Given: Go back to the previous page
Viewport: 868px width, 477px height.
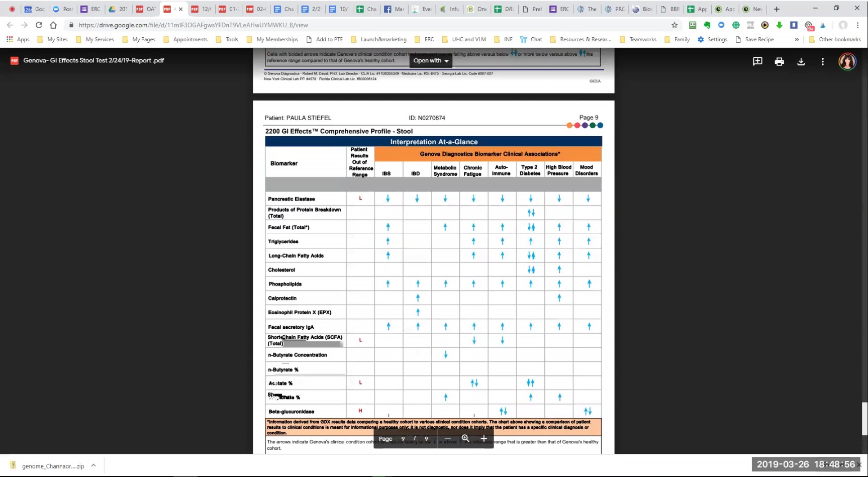Looking at the screenshot, I should coord(10,25).
